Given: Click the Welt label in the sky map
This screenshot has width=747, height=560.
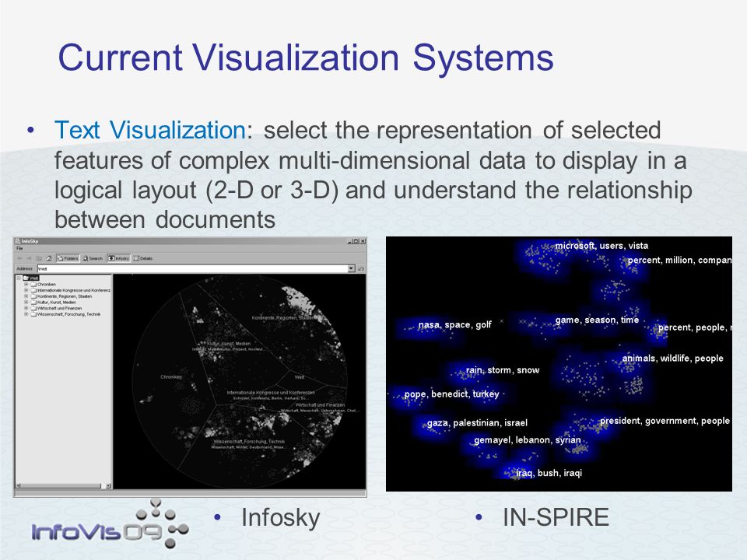Looking at the screenshot, I should (299, 377).
